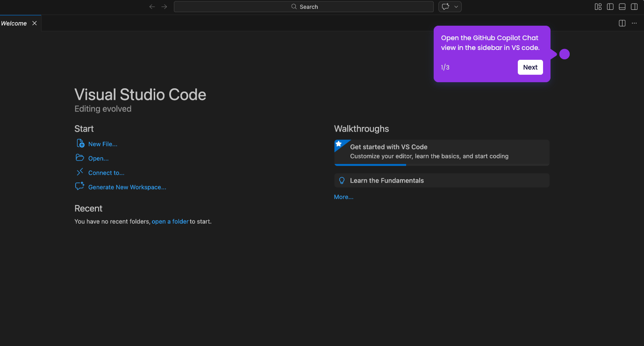Click the '1/3' step counter text
Viewport: 644px width, 346px height.
pyautogui.click(x=445, y=67)
